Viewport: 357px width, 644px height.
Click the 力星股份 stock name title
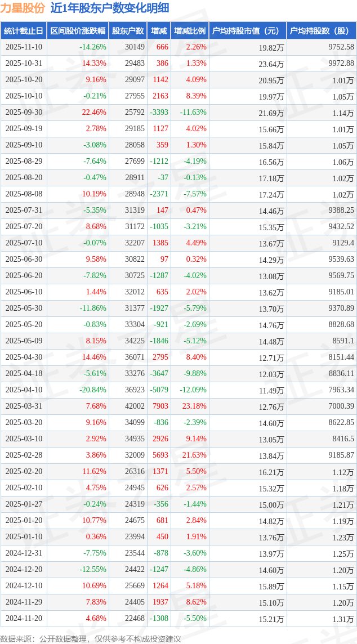click(x=23, y=8)
